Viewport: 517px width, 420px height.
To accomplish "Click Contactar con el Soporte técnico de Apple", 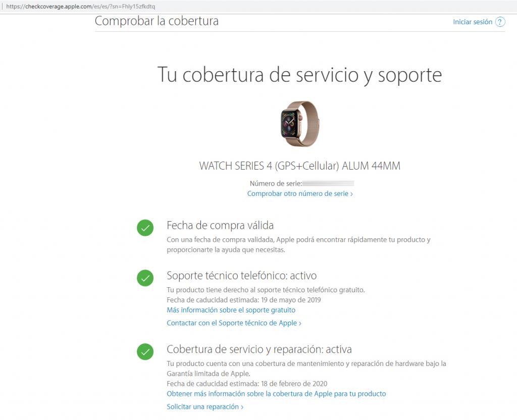I will pos(234,323).
